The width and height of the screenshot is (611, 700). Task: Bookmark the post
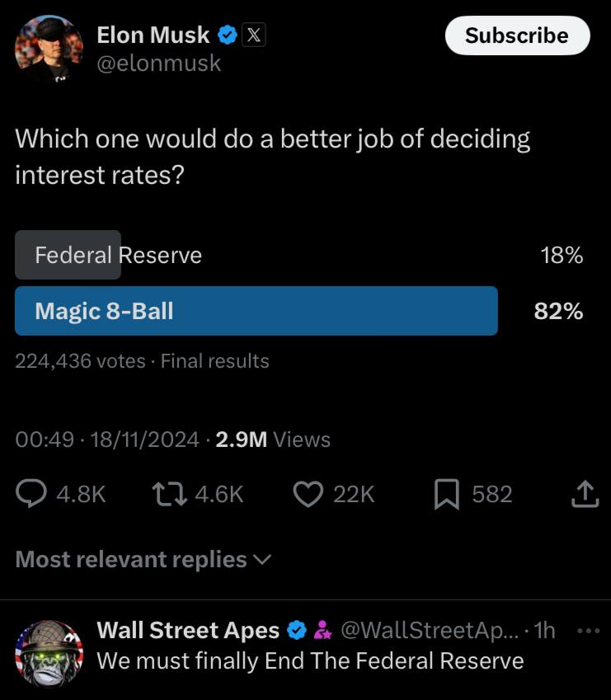(446, 494)
